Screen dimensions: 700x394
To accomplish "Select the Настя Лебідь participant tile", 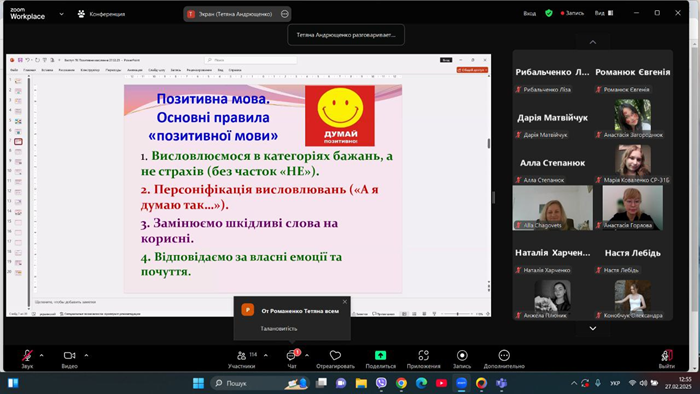I will (633, 253).
